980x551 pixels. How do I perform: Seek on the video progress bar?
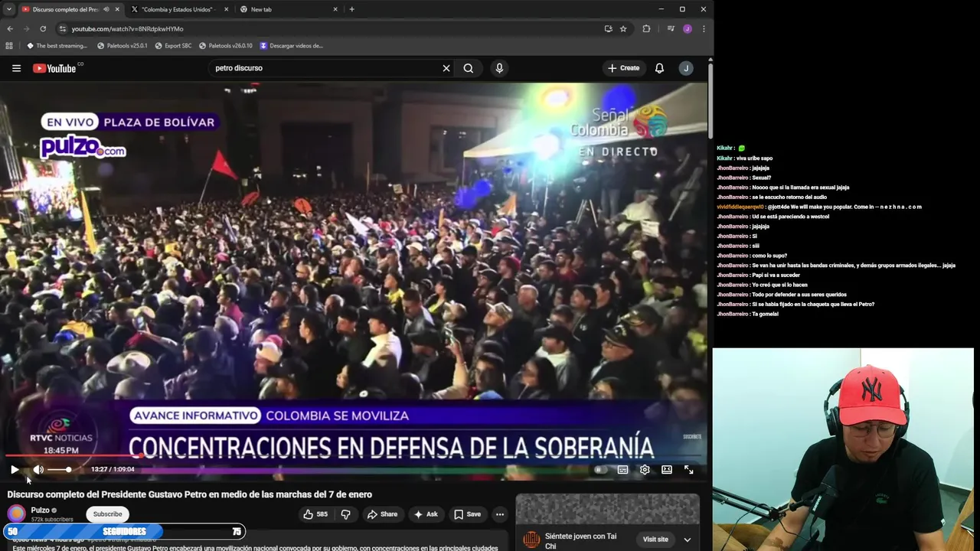[354, 456]
